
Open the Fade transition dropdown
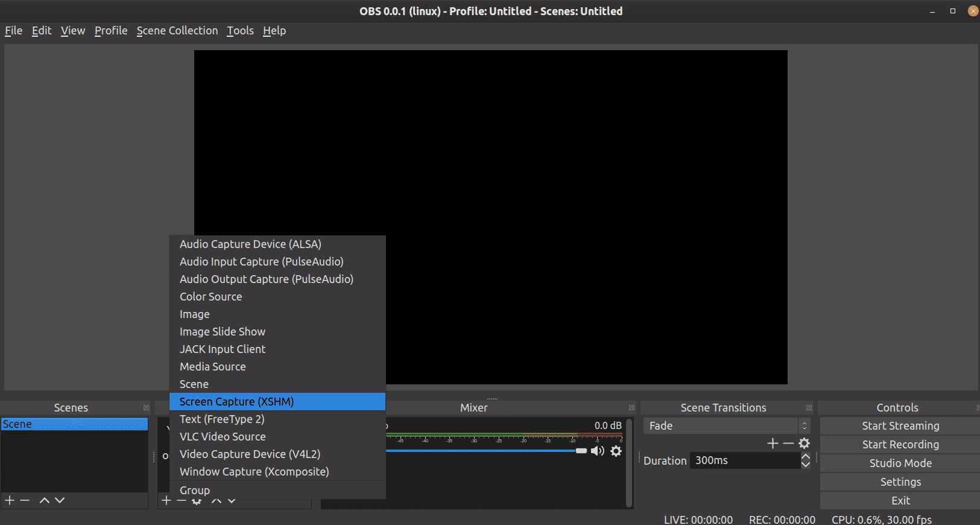727,425
